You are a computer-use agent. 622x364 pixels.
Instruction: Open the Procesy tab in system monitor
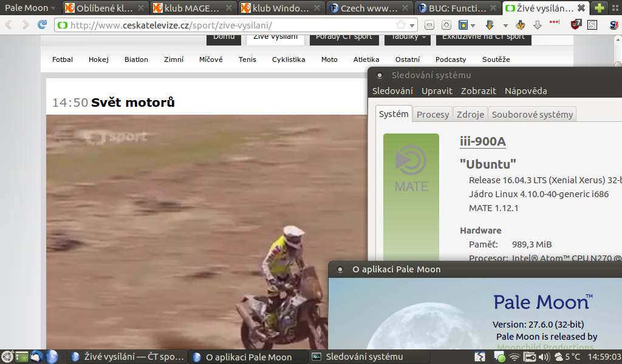[x=432, y=115]
